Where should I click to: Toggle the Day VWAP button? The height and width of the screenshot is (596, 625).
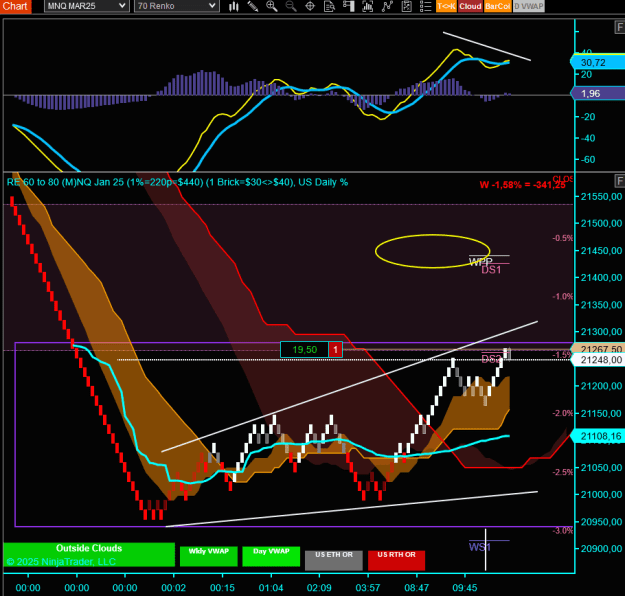[271, 556]
